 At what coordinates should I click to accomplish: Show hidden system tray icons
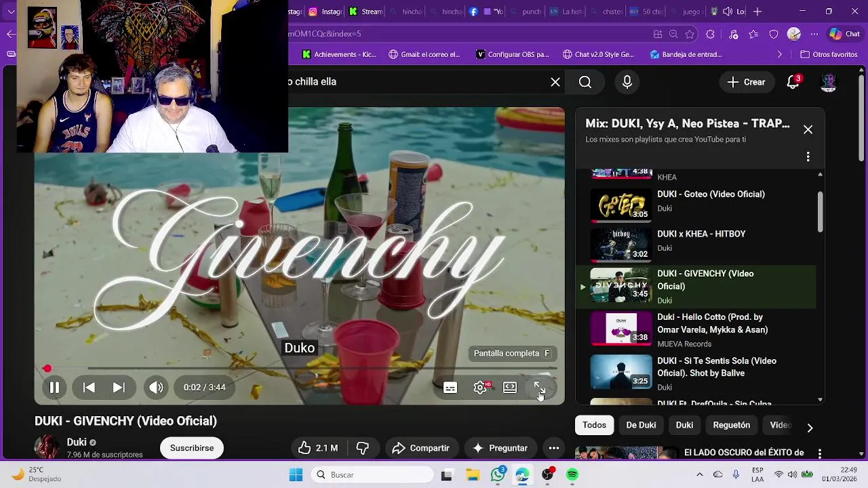point(700,474)
